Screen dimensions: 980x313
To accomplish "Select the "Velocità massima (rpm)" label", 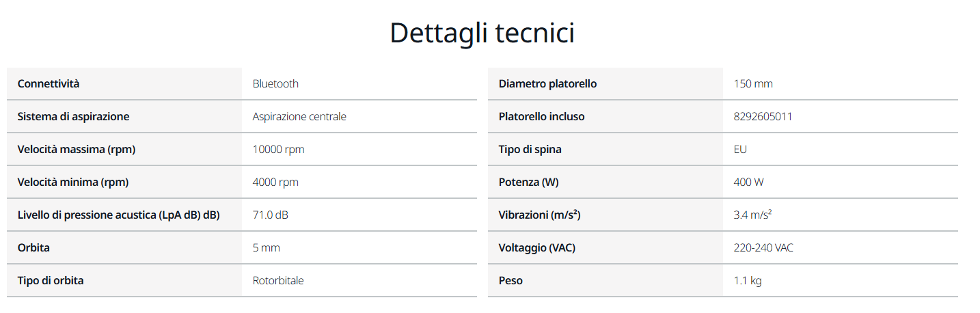I will pyautogui.click(x=77, y=150).
